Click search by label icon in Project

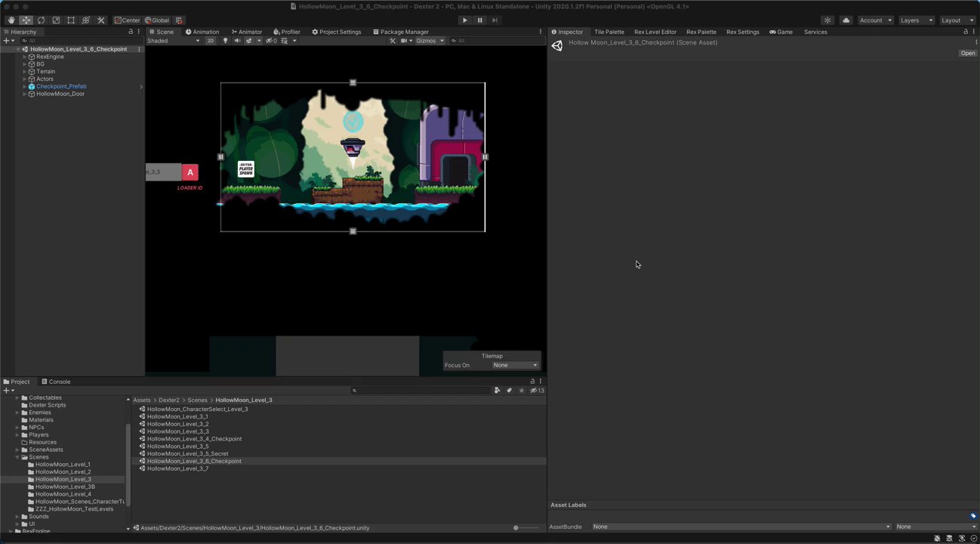pos(510,391)
